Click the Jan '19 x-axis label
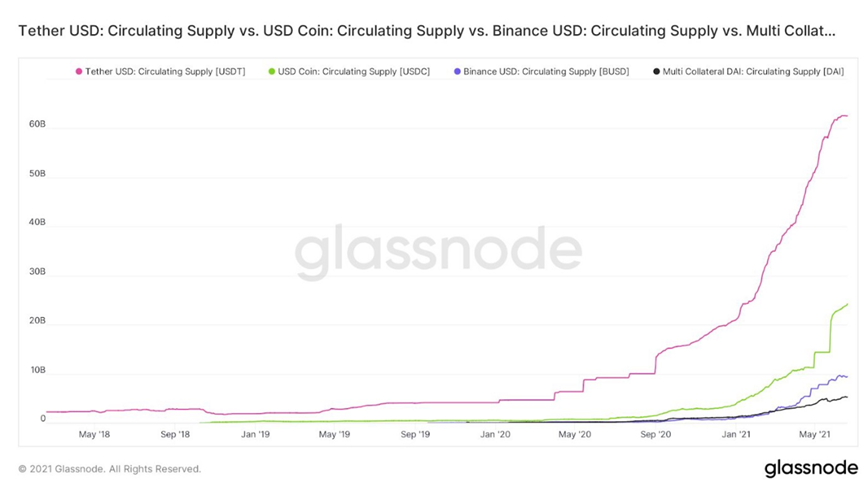Screen dimensions: 864x490 [255, 434]
